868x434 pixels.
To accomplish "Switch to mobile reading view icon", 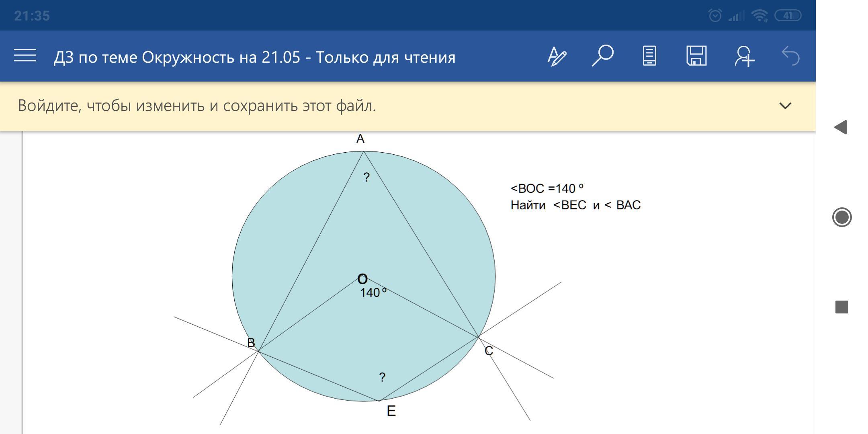I will tap(649, 56).
